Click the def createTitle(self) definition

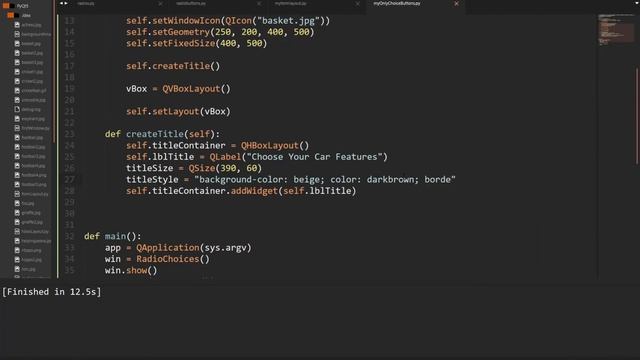(x=162, y=134)
